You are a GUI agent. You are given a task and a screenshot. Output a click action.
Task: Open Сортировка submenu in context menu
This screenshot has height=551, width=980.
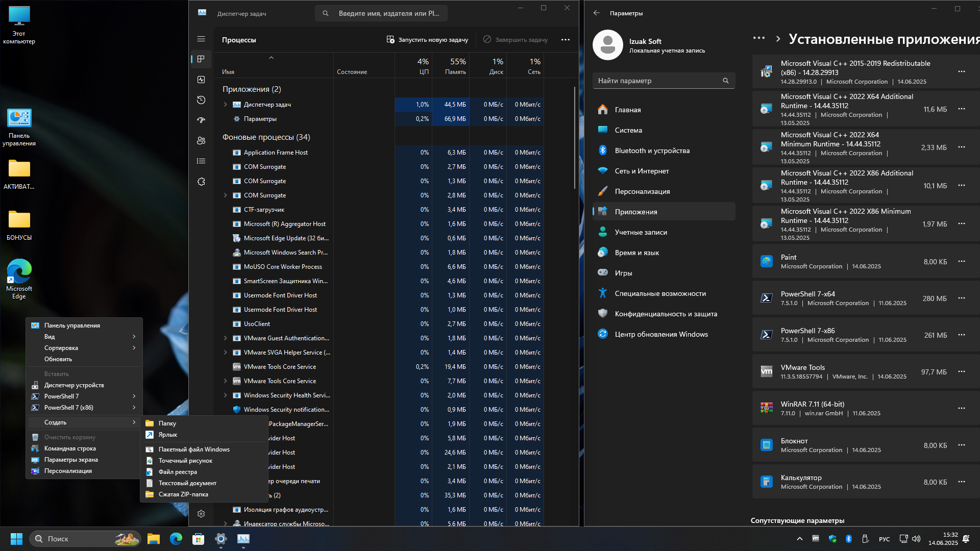click(x=84, y=348)
